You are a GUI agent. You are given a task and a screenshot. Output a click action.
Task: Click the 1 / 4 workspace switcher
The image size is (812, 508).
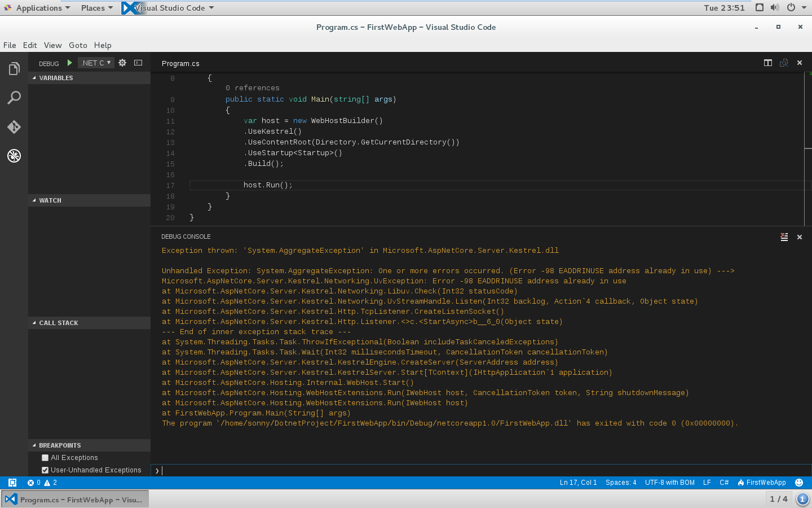(779, 499)
